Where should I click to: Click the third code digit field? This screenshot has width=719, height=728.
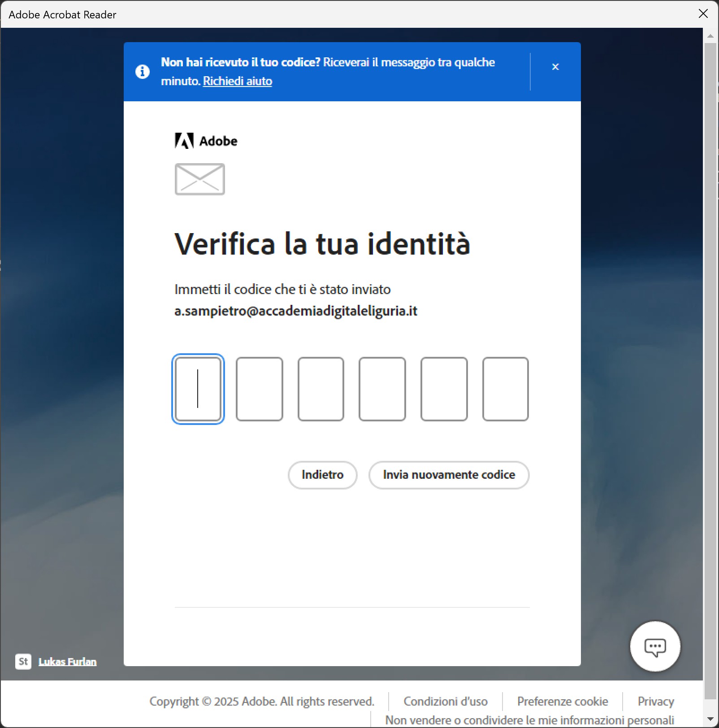321,389
